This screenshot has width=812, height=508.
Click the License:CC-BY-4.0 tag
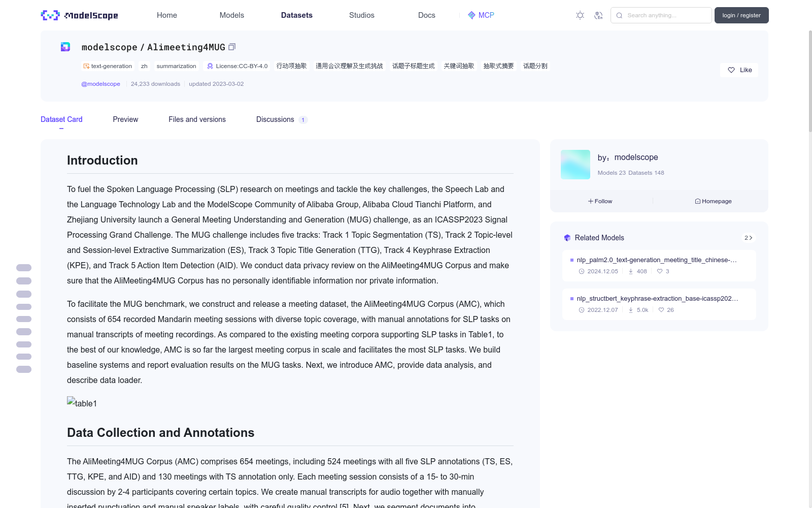(237, 66)
